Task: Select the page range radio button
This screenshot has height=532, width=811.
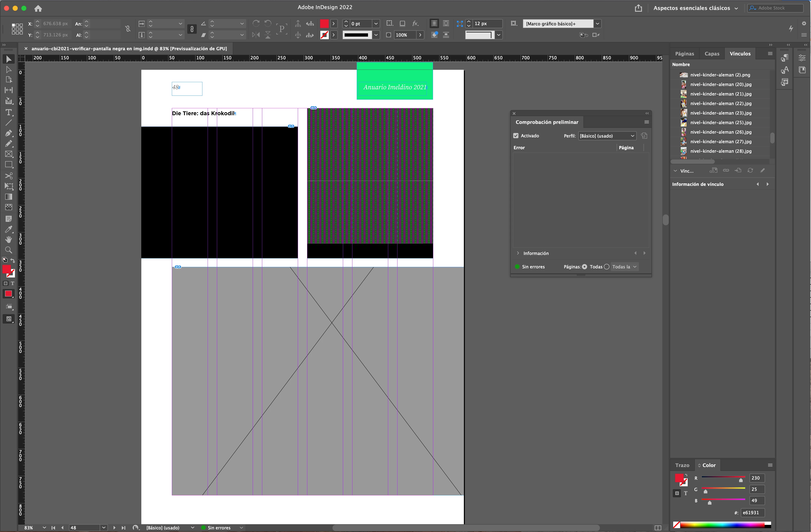Action: [607, 267]
